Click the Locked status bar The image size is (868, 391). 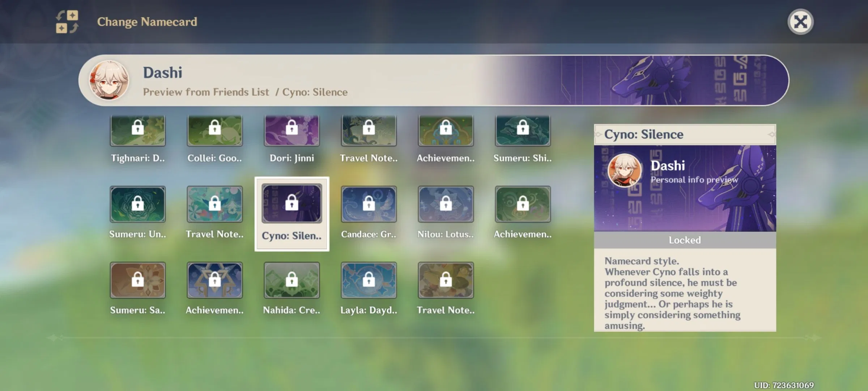[x=685, y=240]
